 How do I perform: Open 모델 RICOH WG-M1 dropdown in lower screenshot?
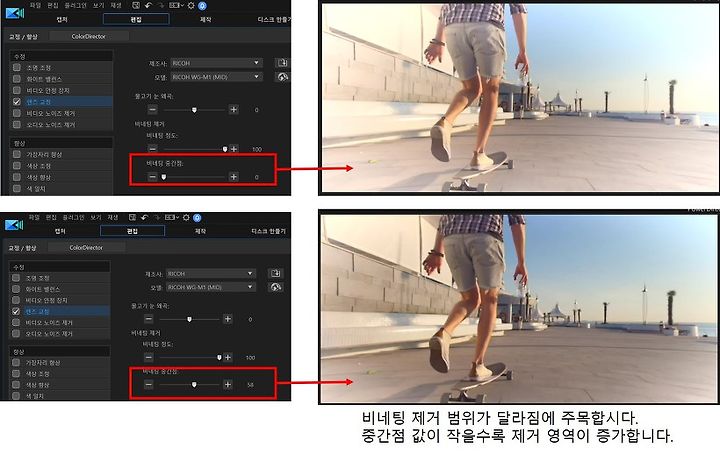210,287
